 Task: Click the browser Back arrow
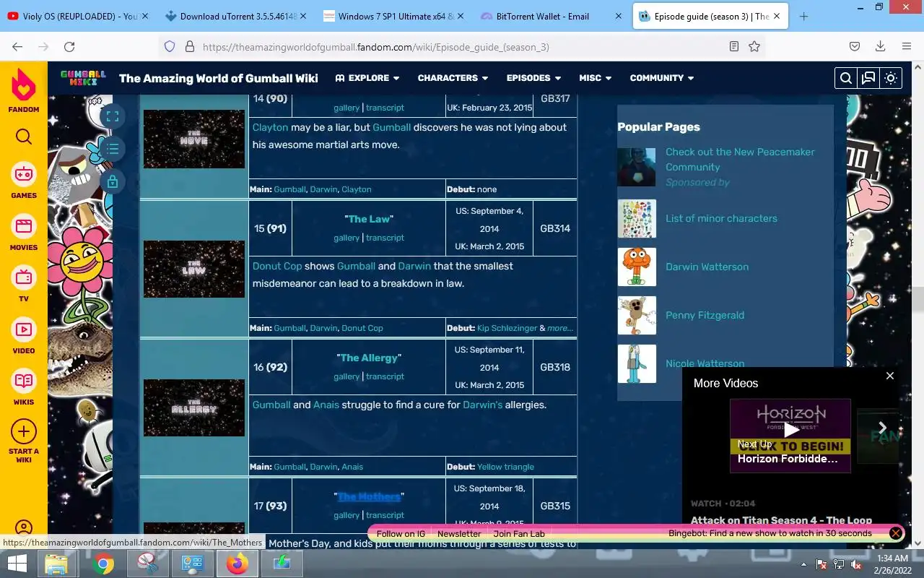pos(17,46)
